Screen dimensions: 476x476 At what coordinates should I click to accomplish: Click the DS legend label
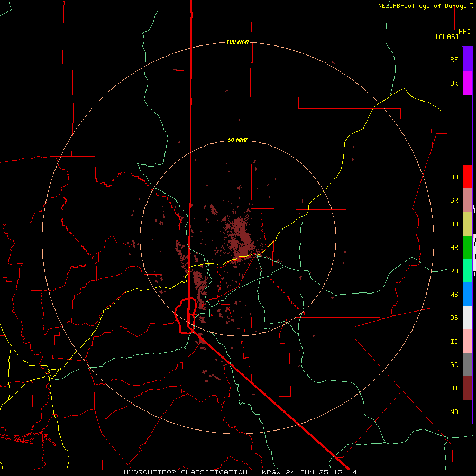[454, 318]
